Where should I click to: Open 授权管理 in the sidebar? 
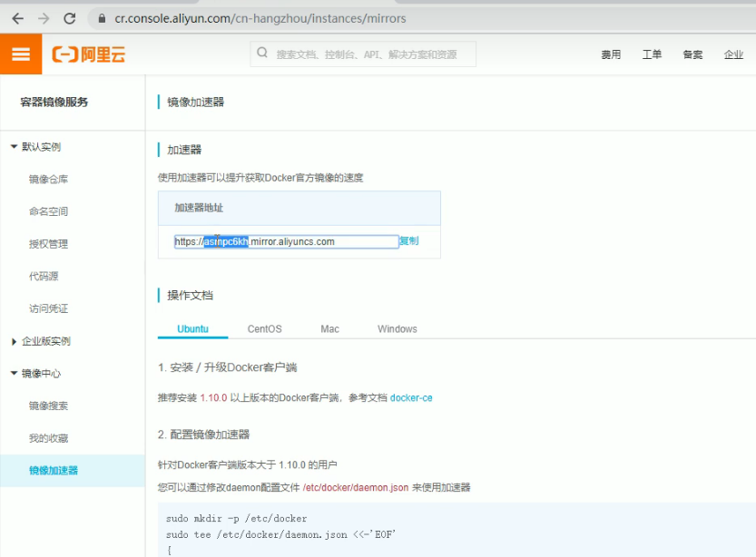point(48,244)
